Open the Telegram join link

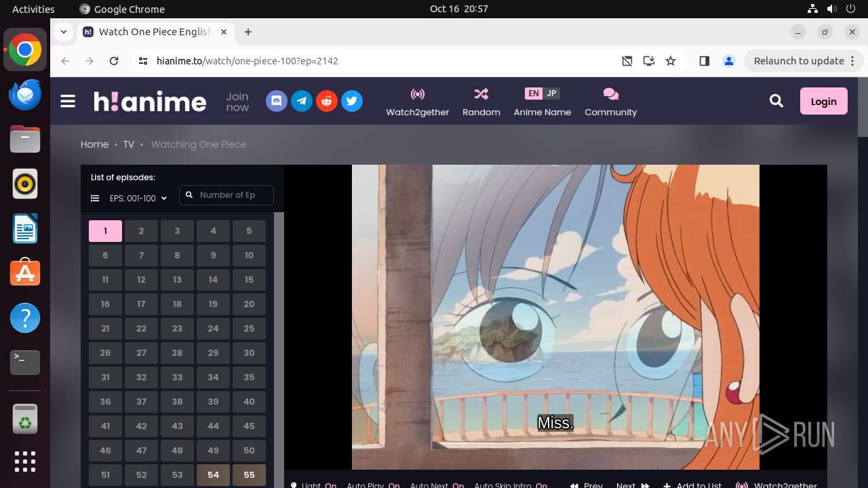coord(302,101)
